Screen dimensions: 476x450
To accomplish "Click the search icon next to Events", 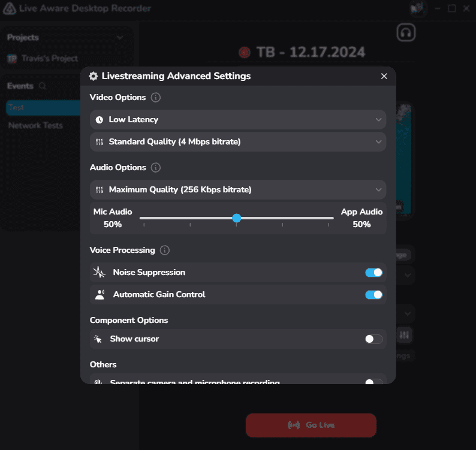I will point(43,86).
